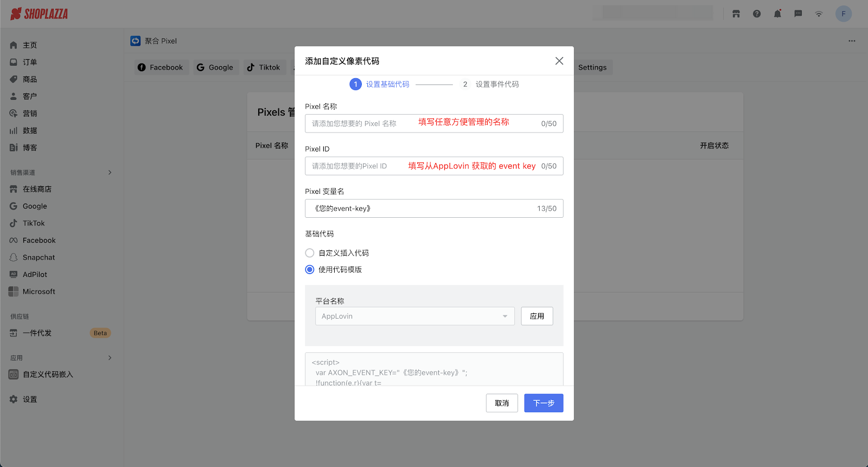868x467 pixels.
Task: Switch to the Settings tab
Action: [592, 67]
